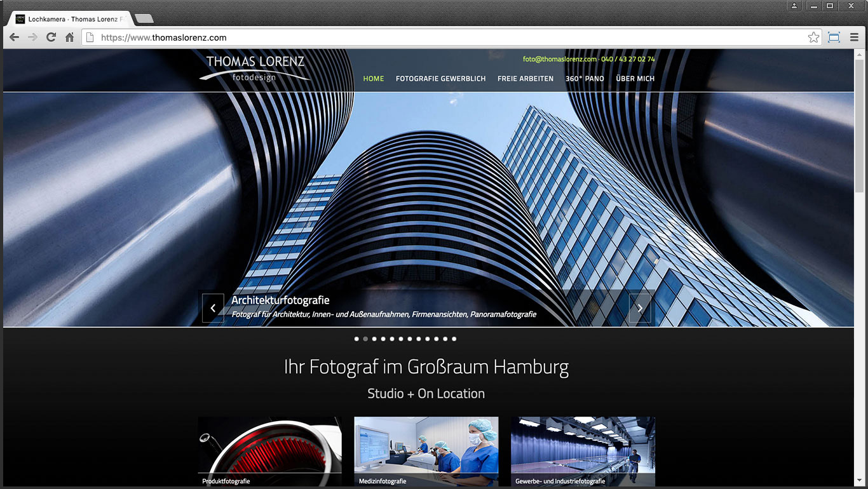Advance to next slide with right arrow
The height and width of the screenshot is (489, 868).
[x=640, y=308]
